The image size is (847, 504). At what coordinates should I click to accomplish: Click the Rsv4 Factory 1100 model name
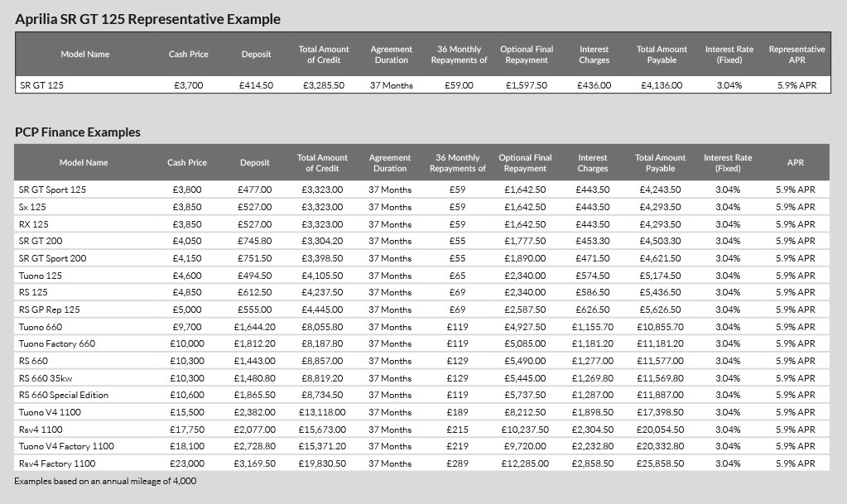click(x=57, y=463)
